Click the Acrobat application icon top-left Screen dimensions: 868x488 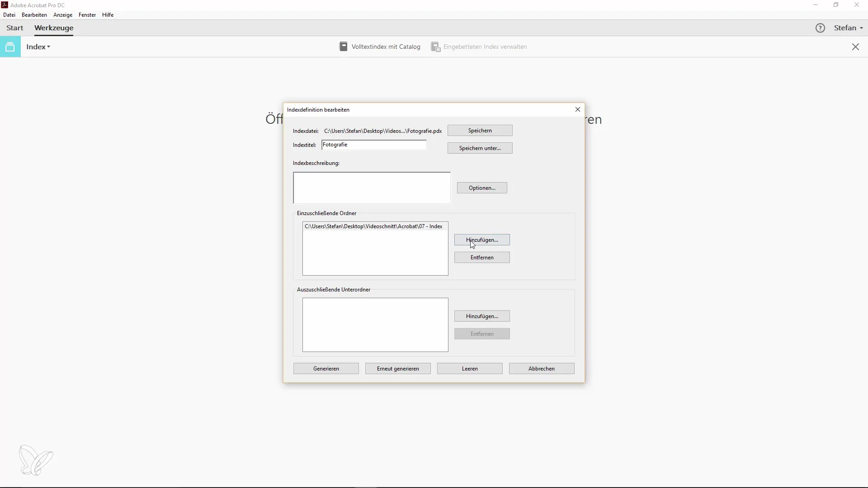(5, 5)
